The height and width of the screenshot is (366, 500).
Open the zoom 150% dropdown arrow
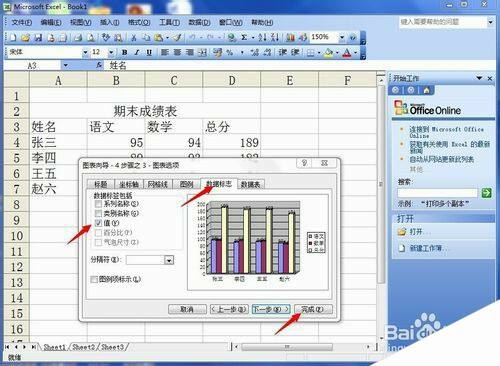tap(342, 37)
